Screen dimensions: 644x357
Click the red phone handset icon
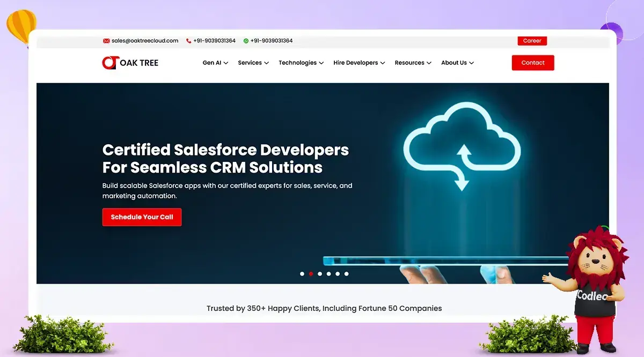pos(188,41)
